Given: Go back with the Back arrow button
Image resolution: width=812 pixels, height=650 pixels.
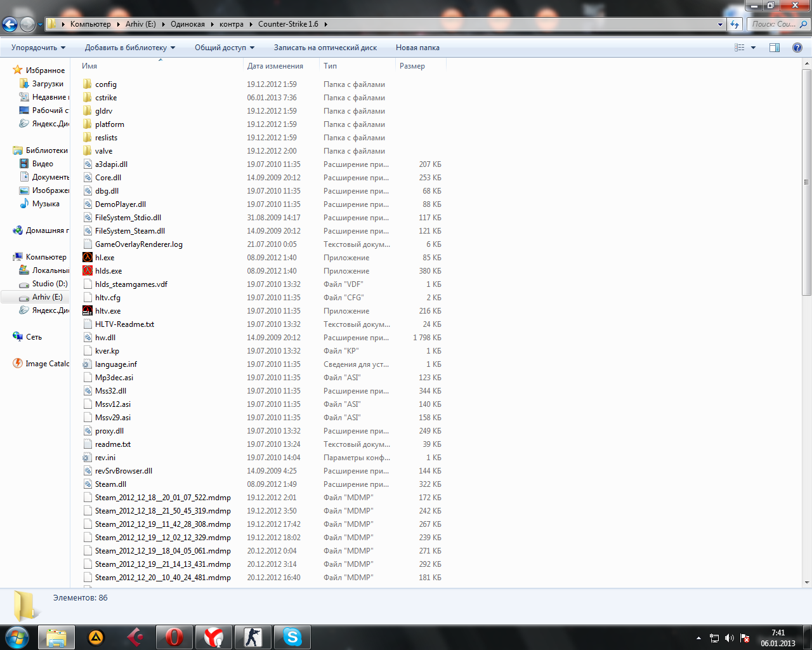Looking at the screenshot, I should 10,25.
